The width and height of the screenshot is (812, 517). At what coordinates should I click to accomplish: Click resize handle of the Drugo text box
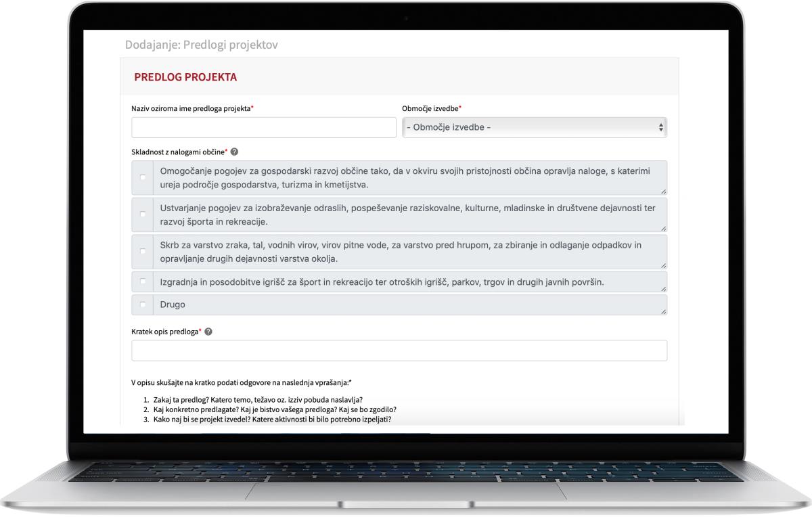pyautogui.click(x=663, y=311)
